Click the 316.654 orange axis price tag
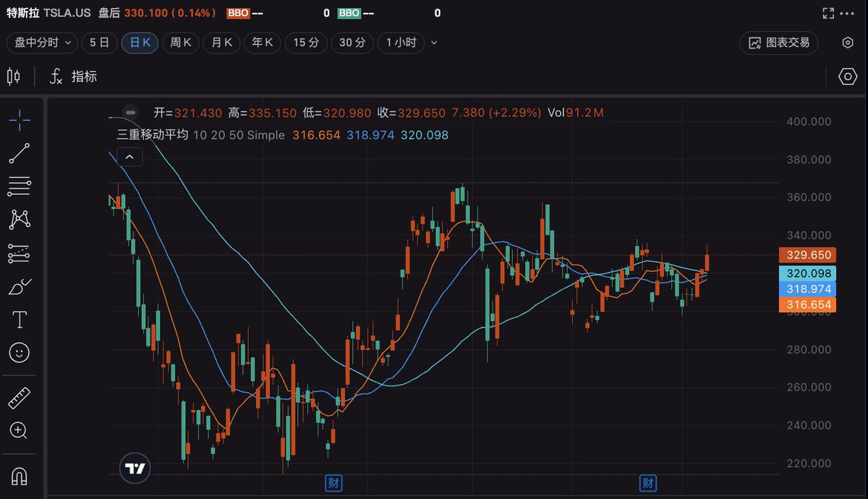The height and width of the screenshot is (499, 868). (807, 304)
